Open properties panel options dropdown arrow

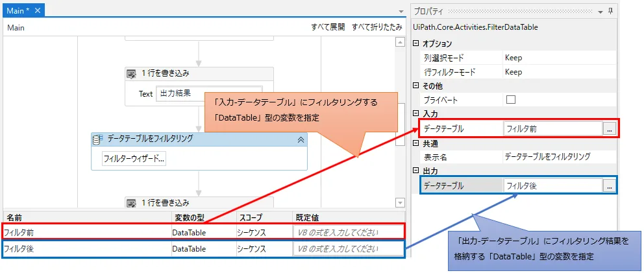600,12
